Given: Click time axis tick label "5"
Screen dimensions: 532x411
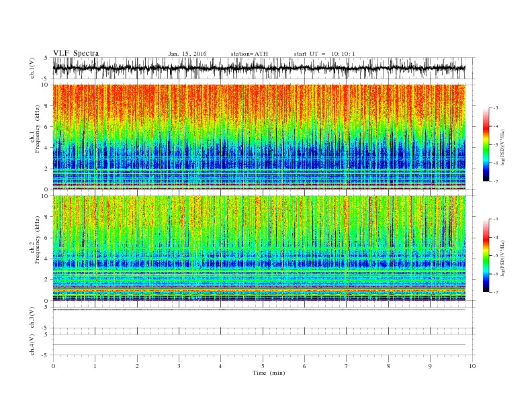Looking at the screenshot, I should [x=263, y=366].
